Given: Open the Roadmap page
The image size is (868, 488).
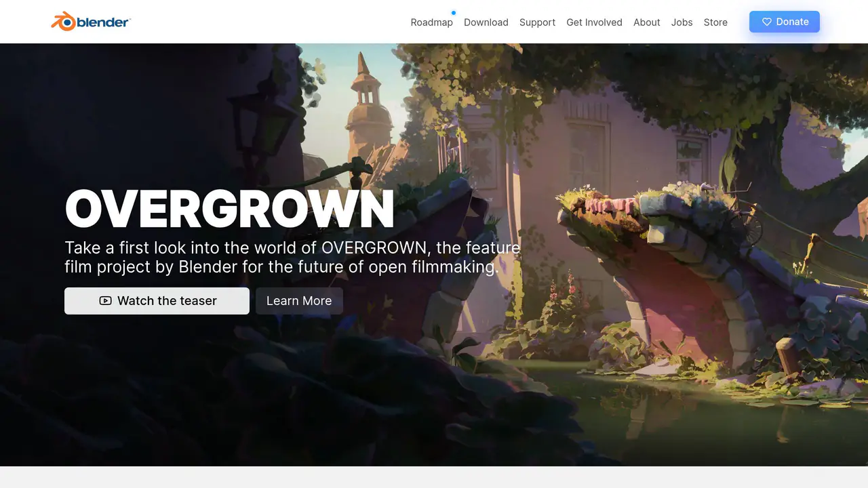Looking at the screenshot, I should [431, 22].
